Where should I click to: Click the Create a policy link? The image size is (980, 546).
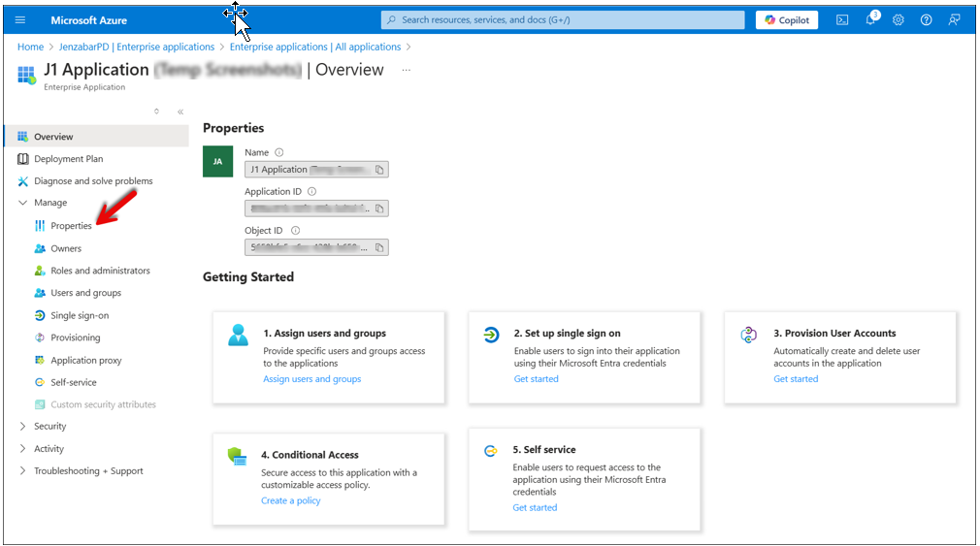coord(291,500)
